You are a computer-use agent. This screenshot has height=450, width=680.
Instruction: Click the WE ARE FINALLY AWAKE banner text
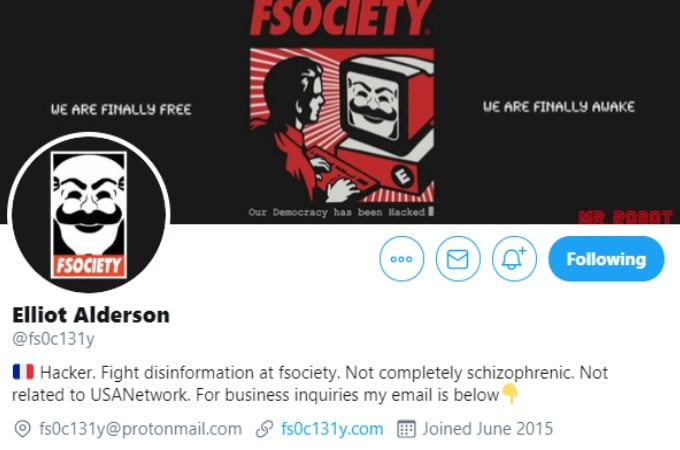coord(559,107)
